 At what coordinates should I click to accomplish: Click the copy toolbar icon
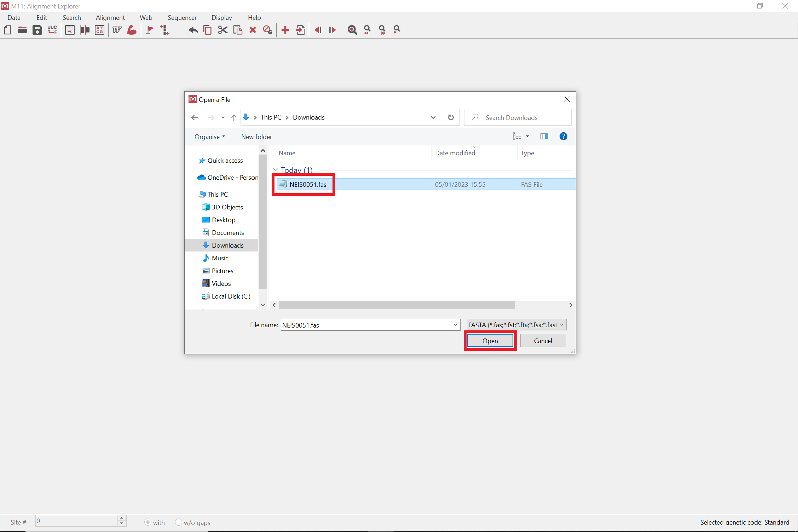pos(208,30)
